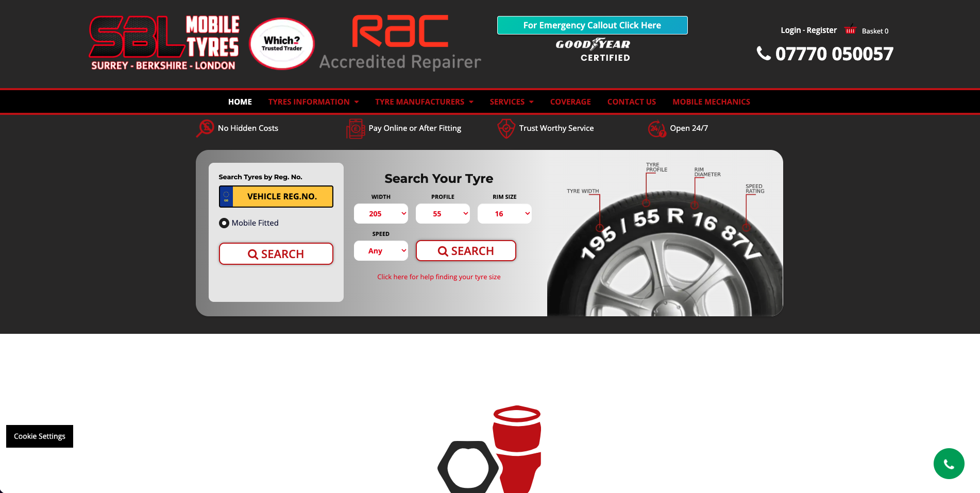Open the shopping basket icon
Screen dimensions: 980x493
click(x=850, y=29)
